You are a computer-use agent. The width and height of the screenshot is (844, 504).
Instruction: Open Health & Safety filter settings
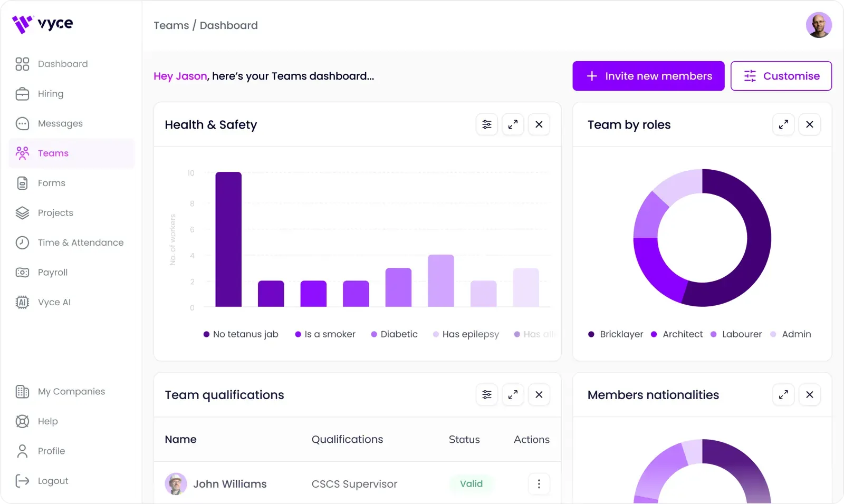[487, 124]
